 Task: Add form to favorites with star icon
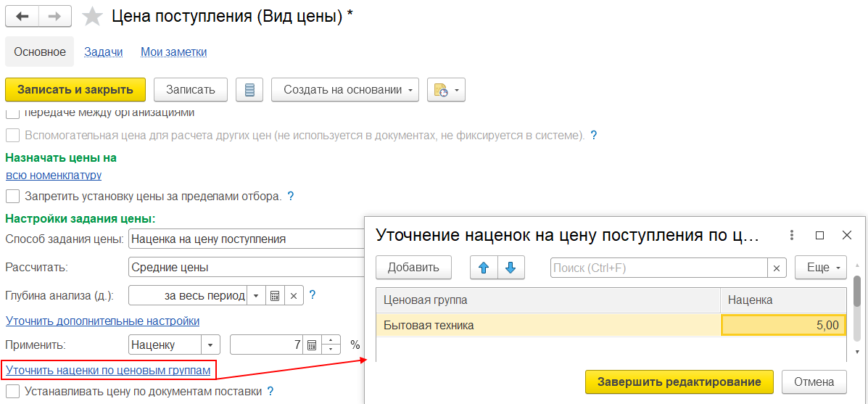click(92, 17)
